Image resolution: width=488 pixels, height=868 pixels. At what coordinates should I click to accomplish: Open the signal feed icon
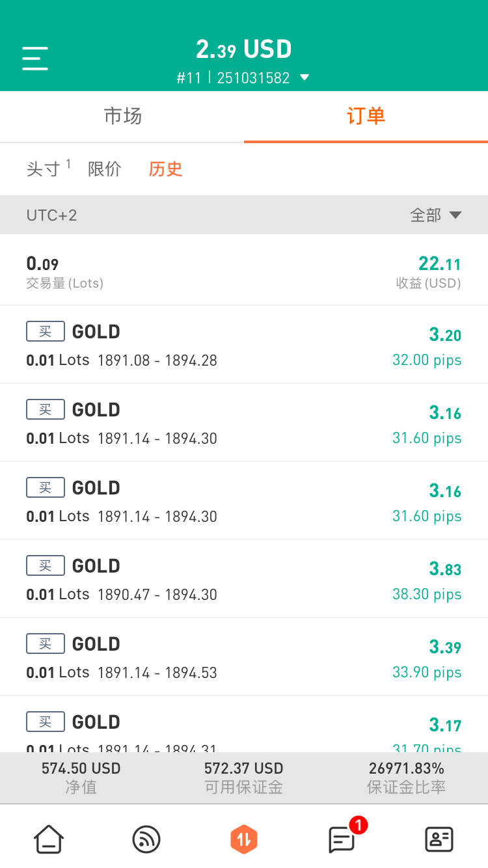click(146, 839)
